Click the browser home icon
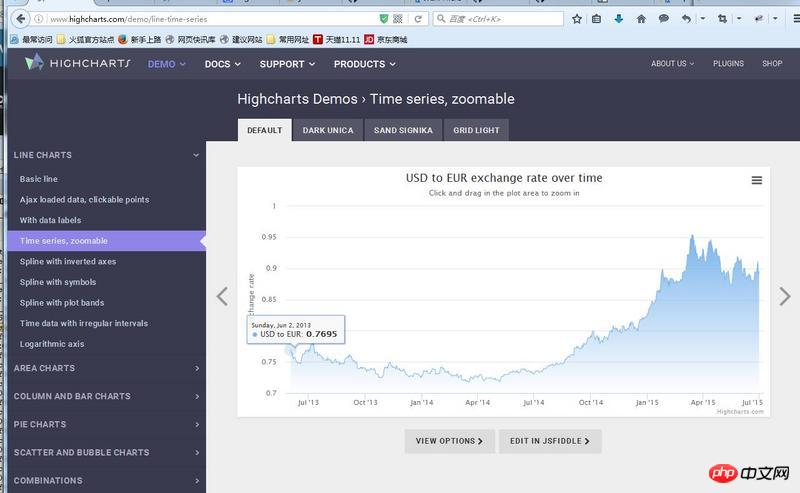Screen dimensions: 800x493 [640, 19]
